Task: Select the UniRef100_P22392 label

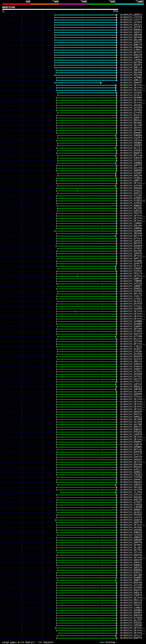Action: [x=131, y=196]
